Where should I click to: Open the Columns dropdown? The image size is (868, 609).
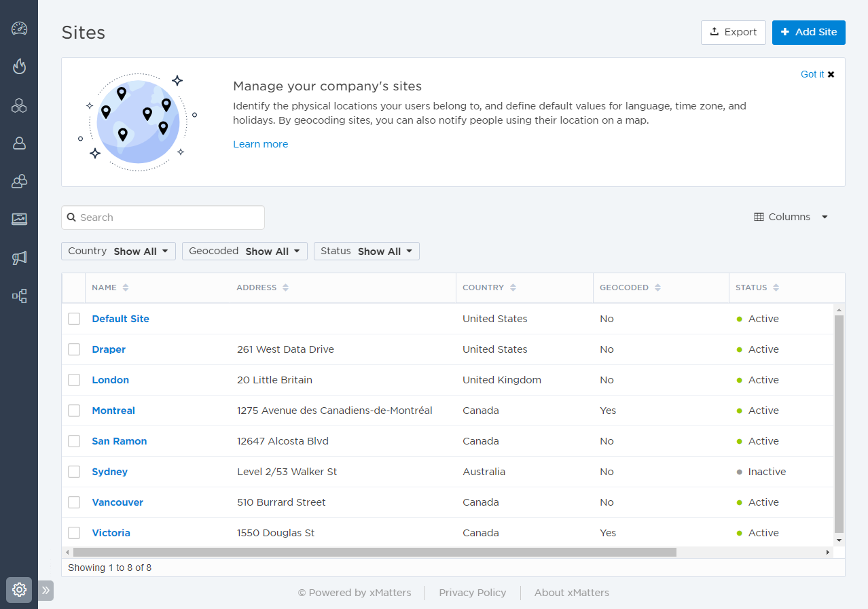[791, 217]
